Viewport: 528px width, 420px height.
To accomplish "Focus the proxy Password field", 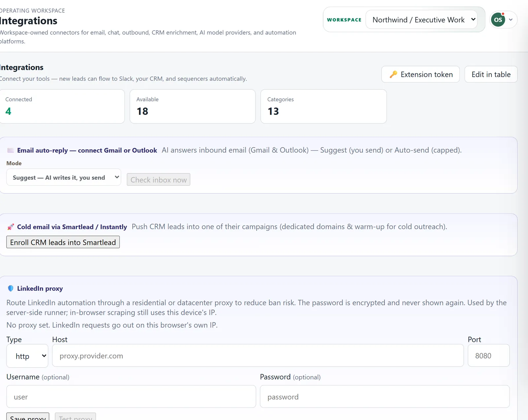I will (x=385, y=397).
